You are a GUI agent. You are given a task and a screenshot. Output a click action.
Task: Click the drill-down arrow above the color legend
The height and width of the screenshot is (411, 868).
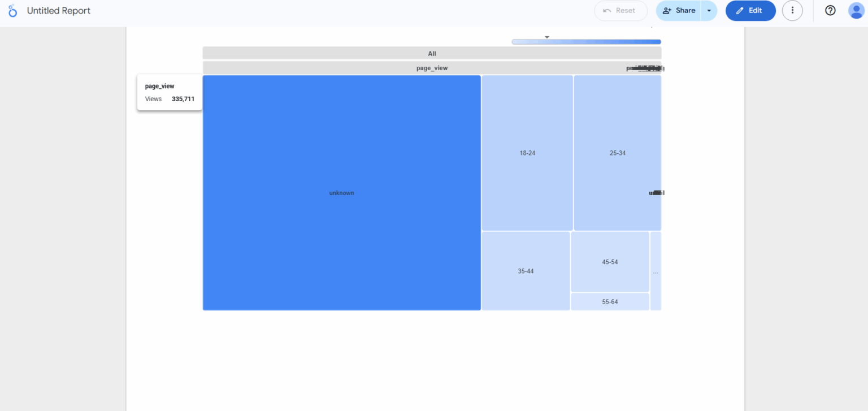coord(546,36)
